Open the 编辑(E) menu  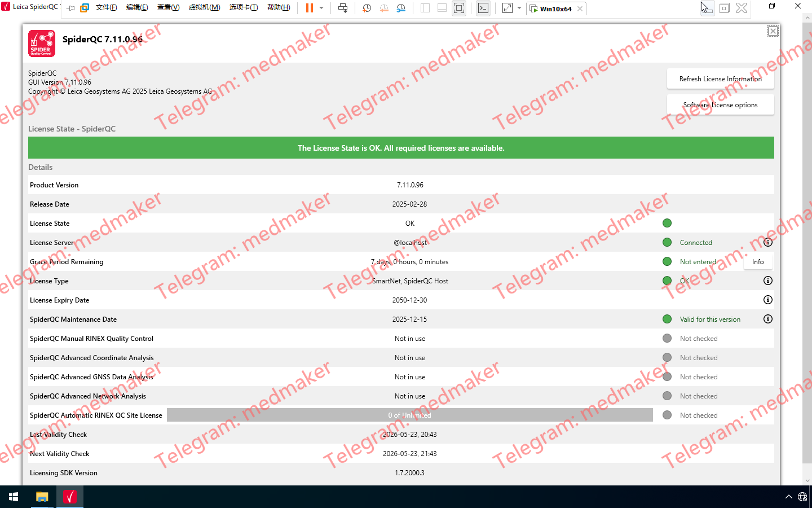point(137,7)
